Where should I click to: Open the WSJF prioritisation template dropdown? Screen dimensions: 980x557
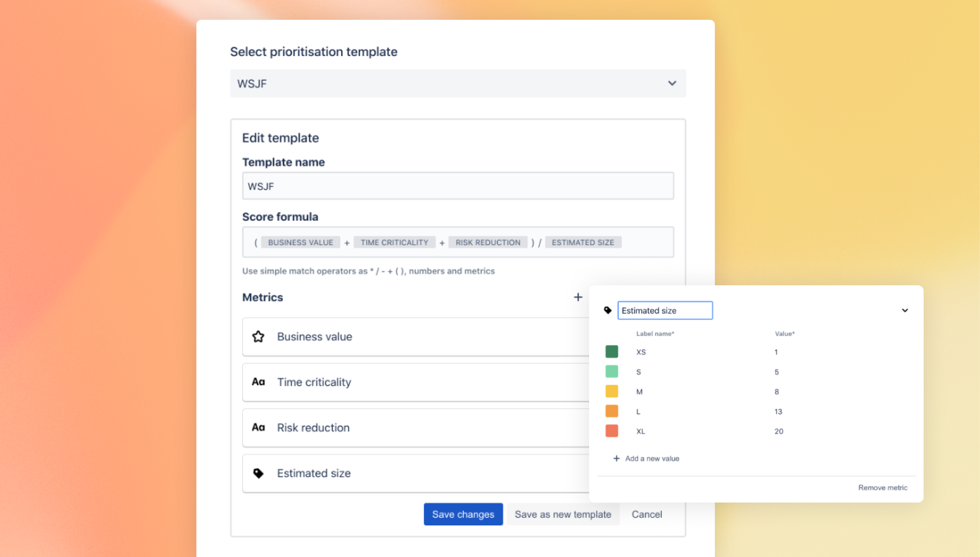click(458, 84)
